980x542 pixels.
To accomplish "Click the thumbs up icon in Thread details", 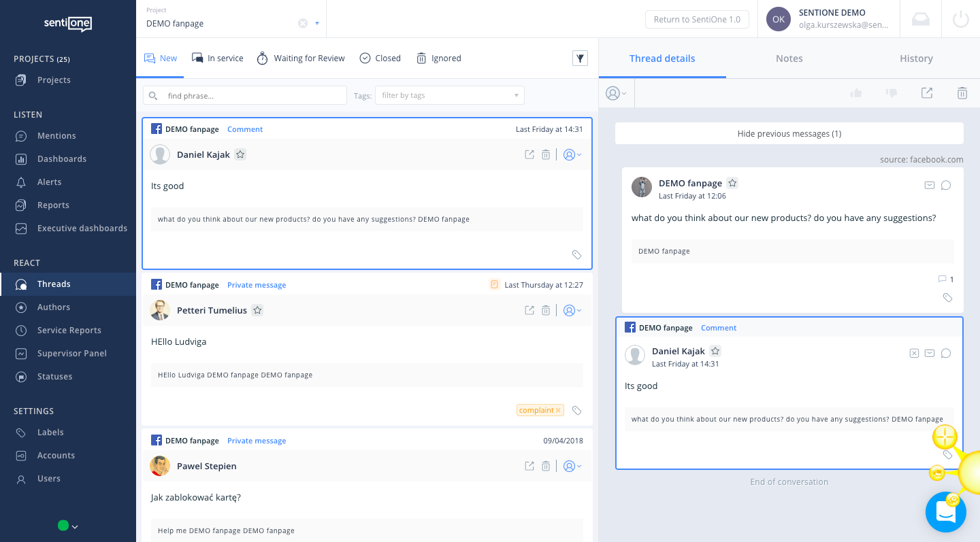I will click(x=856, y=93).
